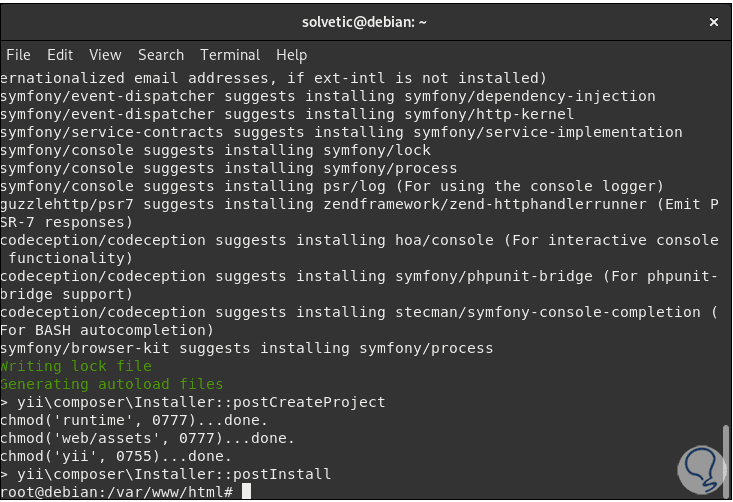Click the Installer::postCreateProject output line

pyautogui.click(x=193, y=402)
